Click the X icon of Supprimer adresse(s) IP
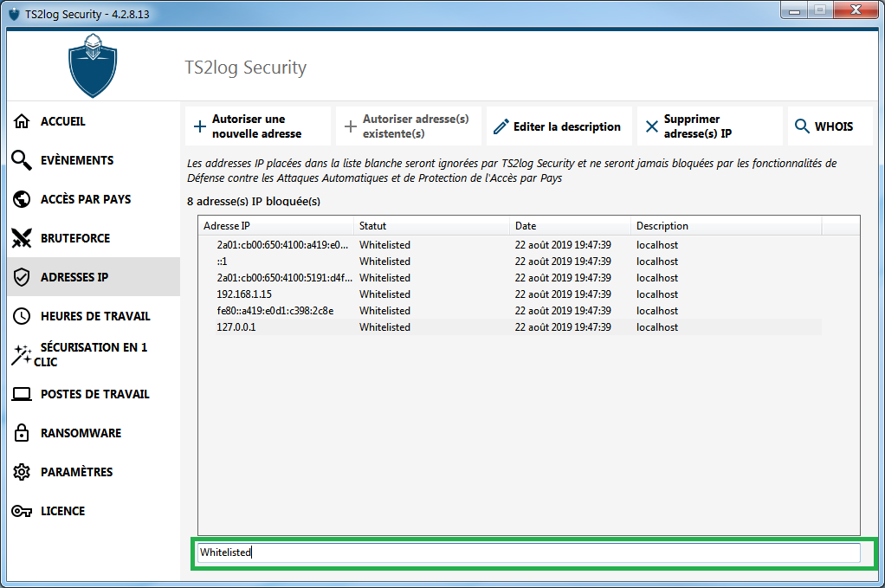This screenshot has width=885, height=588. 652,126
